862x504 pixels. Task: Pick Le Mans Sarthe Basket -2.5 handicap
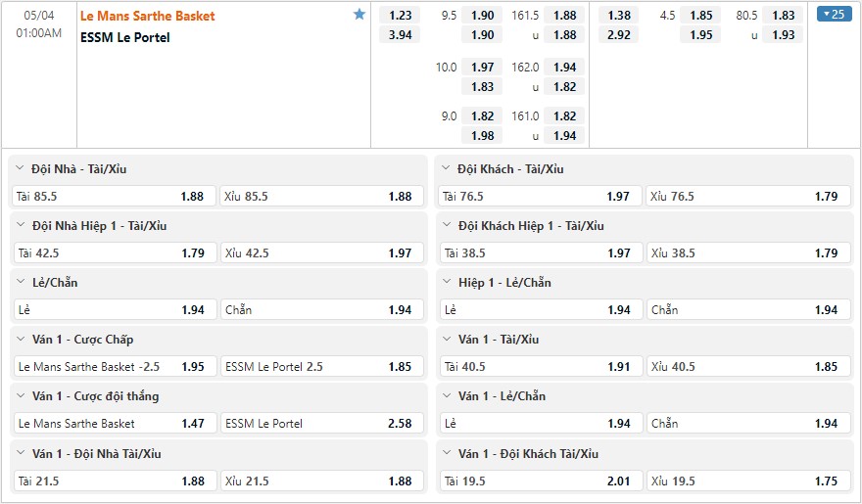click(115, 366)
